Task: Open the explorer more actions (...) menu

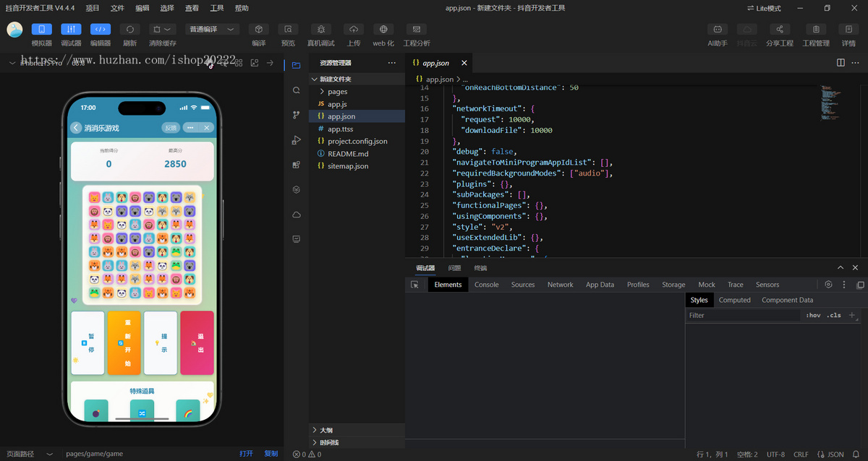Action: tap(392, 63)
